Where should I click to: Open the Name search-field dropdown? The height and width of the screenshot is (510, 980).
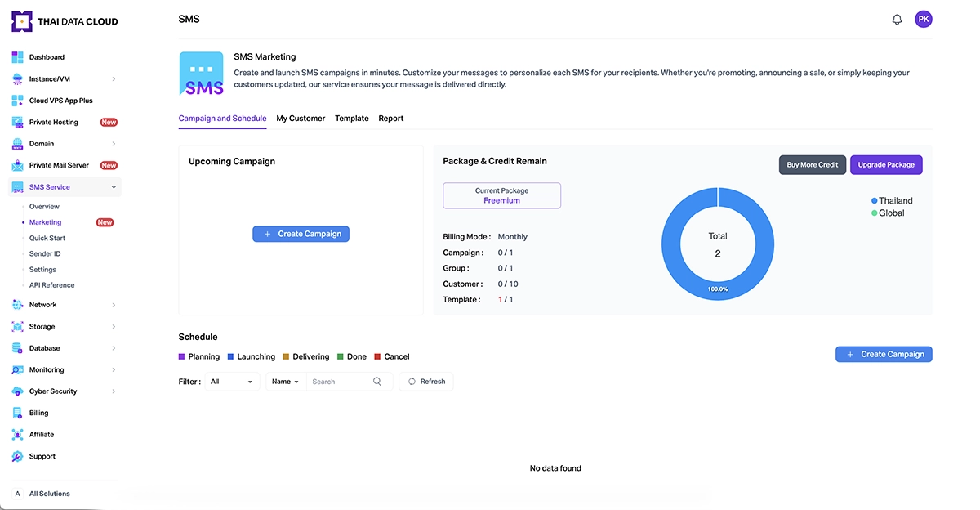click(286, 382)
